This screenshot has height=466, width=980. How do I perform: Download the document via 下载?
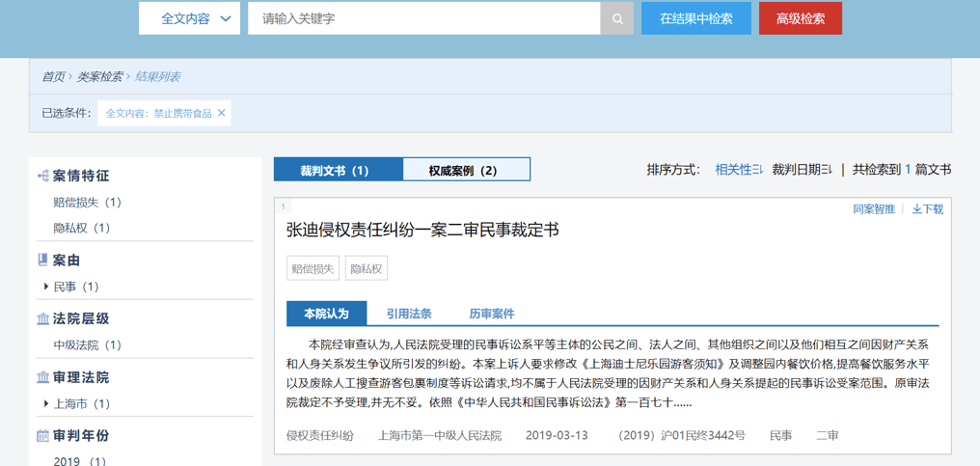pyautogui.click(x=928, y=209)
